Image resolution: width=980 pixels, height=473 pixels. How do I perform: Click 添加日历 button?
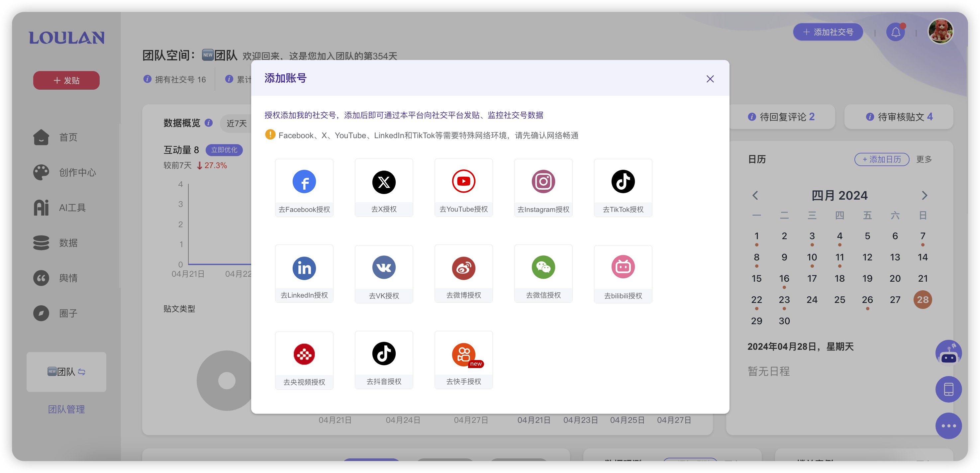[x=881, y=159]
